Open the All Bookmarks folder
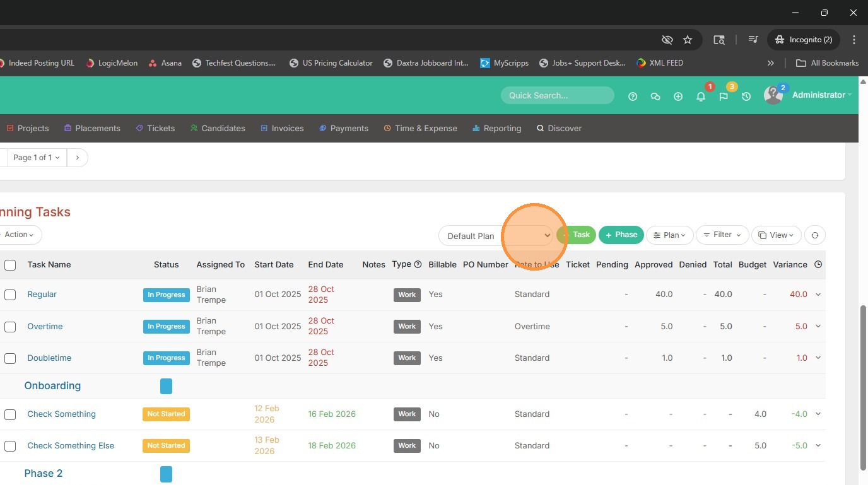This screenshot has height=485, width=868. [x=828, y=63]
